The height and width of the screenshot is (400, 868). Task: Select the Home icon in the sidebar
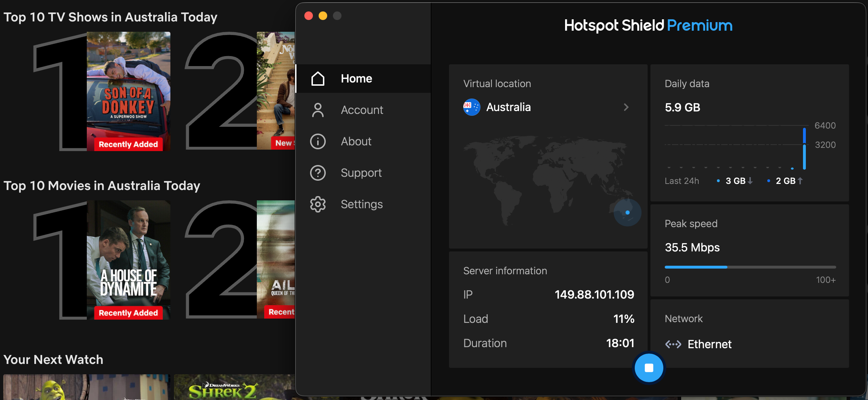pyautogui.click(x=318, y=78)
